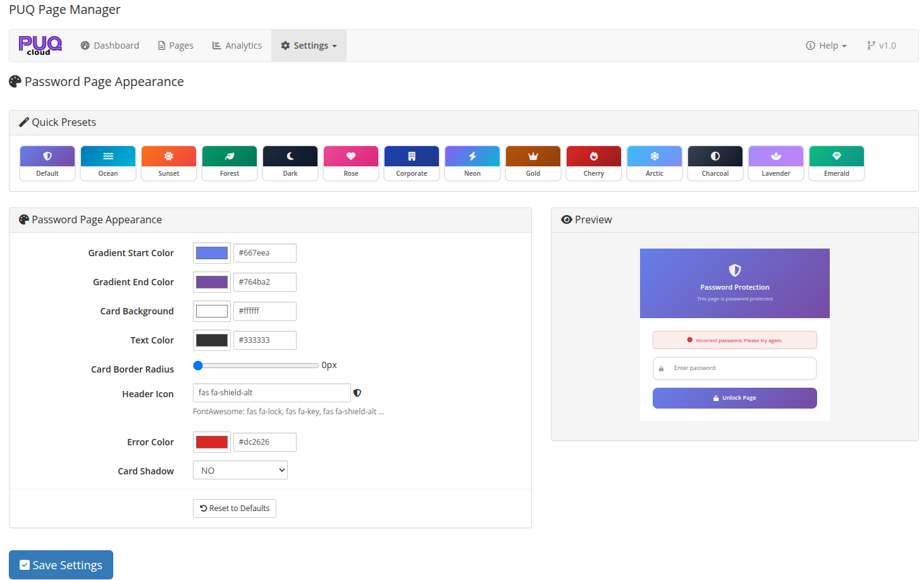This screenshot has height=580, width=924.
Task: Select the Ocean preset icon
Action: (108, 156)
